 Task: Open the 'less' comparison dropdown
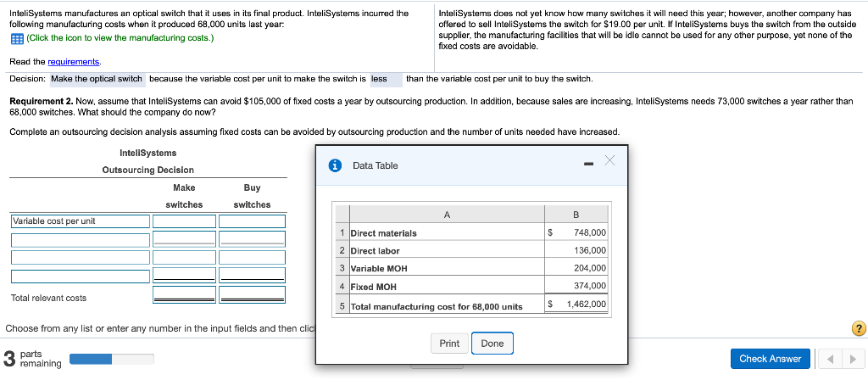point(386,79)
